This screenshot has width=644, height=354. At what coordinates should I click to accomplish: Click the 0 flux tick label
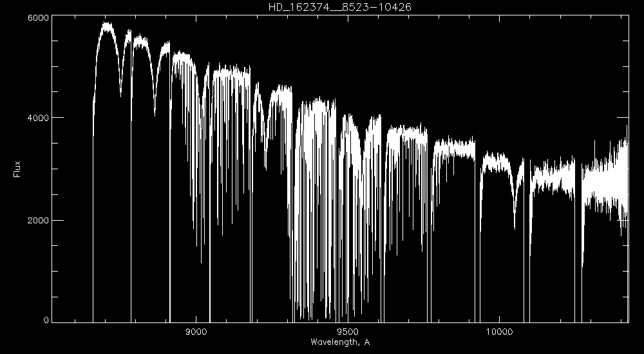pyautogui.click(x=46, y=321)
